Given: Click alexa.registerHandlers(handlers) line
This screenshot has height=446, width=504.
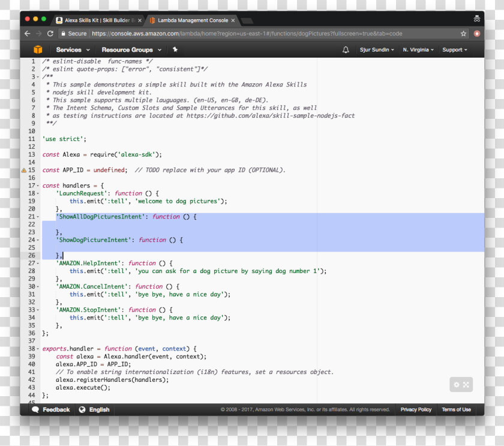Looking at the screenshot, I should click(x=112, y=380).
